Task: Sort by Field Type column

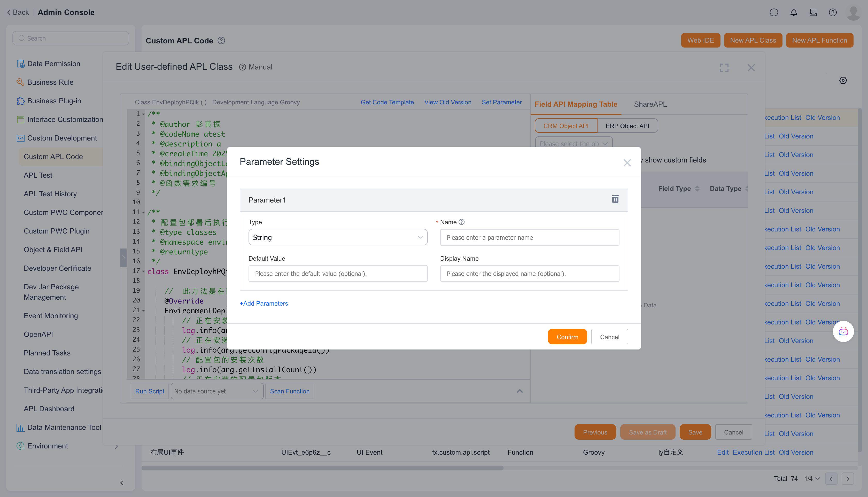Action: coord(697,188)
